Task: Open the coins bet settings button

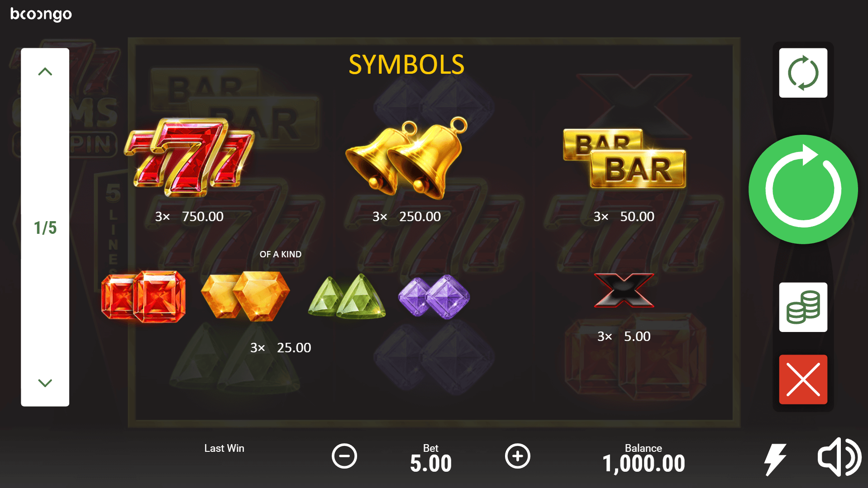Action: (803, 307)
